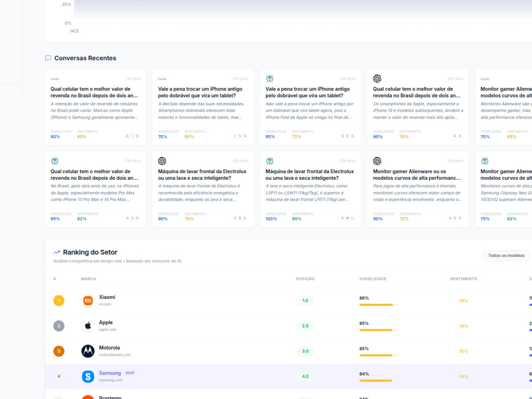Click the 100% visibility value in conversation card

click(271, 219)
